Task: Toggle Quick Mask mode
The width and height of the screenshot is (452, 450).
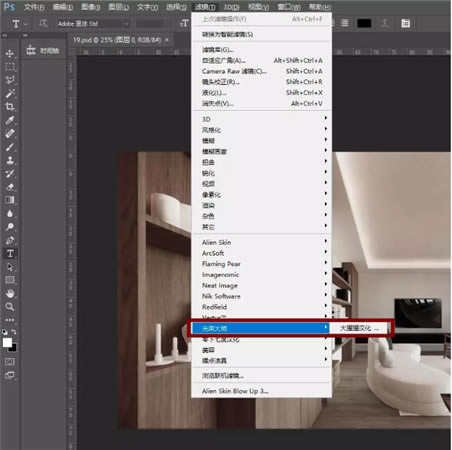Action: pyautogui.click(x=10, y=362)
